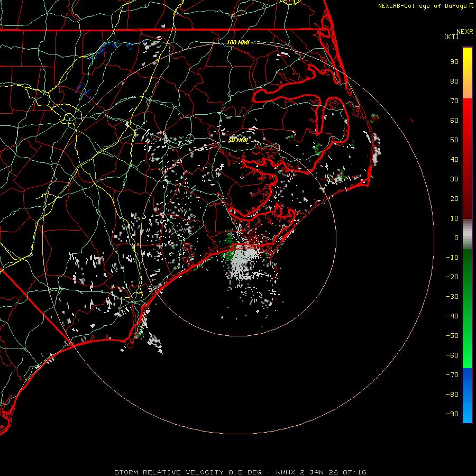Select the positive 40 knot scale label
Screen dimensions: 476x476
(x=454, y=160)
